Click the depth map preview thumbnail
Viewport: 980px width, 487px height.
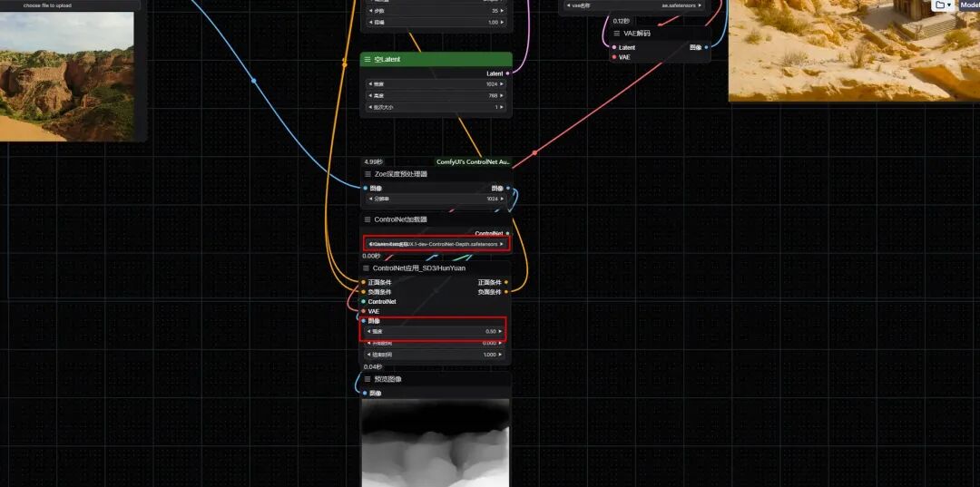pos(436,443)
